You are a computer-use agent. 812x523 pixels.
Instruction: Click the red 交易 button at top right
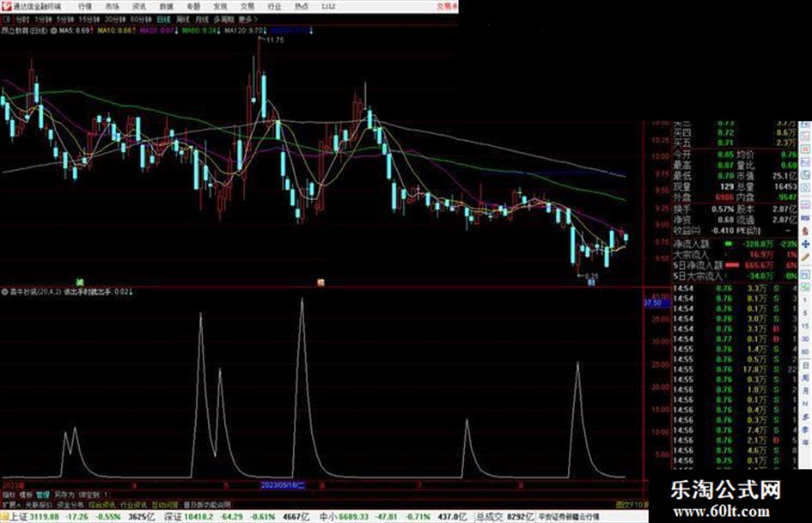pyautogui.click(x=447, y=7)
